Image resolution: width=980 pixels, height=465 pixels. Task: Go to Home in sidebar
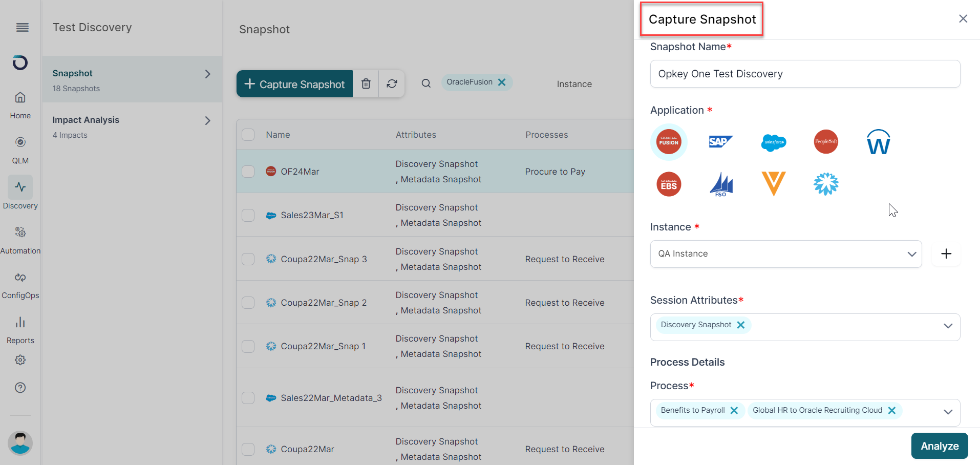click(20, 105)
